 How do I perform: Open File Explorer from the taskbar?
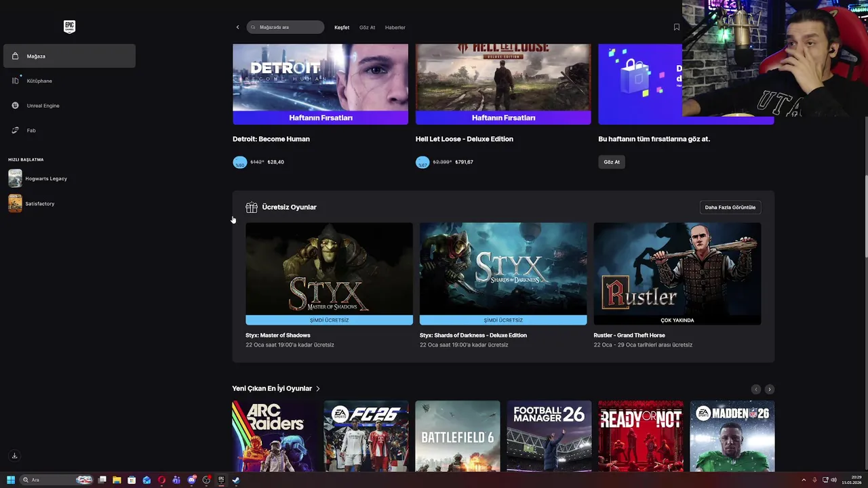(x=117, y=480)
